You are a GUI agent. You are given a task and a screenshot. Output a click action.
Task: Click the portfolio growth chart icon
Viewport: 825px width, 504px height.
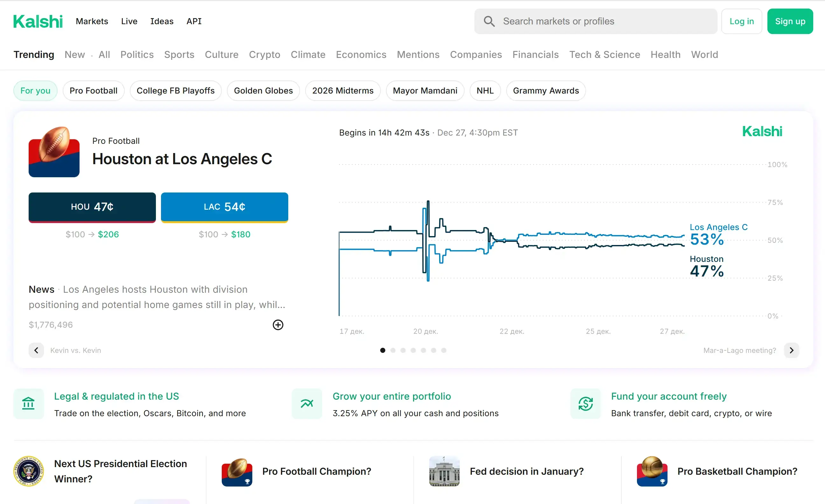tap(307, 403)
